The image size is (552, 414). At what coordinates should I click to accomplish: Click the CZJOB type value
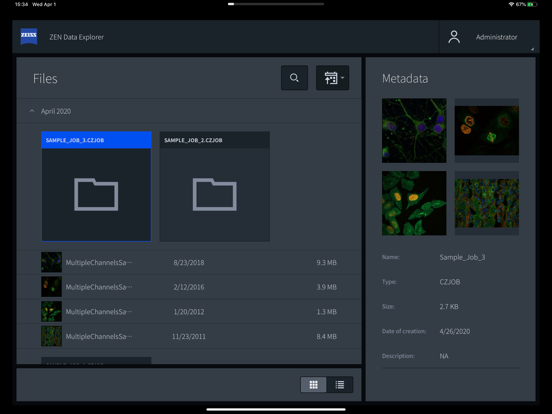click(x=450, y=282)
